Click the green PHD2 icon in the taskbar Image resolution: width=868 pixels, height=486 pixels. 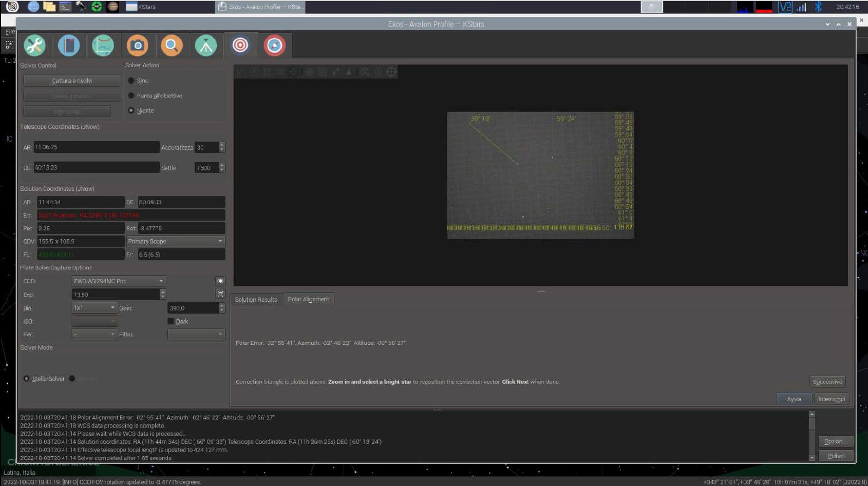(97, 7)
